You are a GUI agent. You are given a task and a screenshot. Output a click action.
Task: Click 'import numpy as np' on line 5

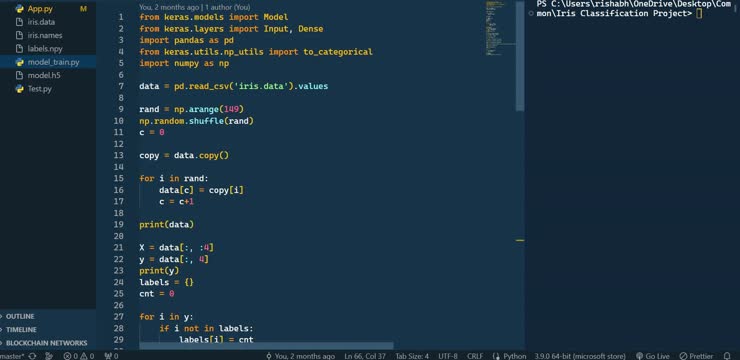point(184,63)
